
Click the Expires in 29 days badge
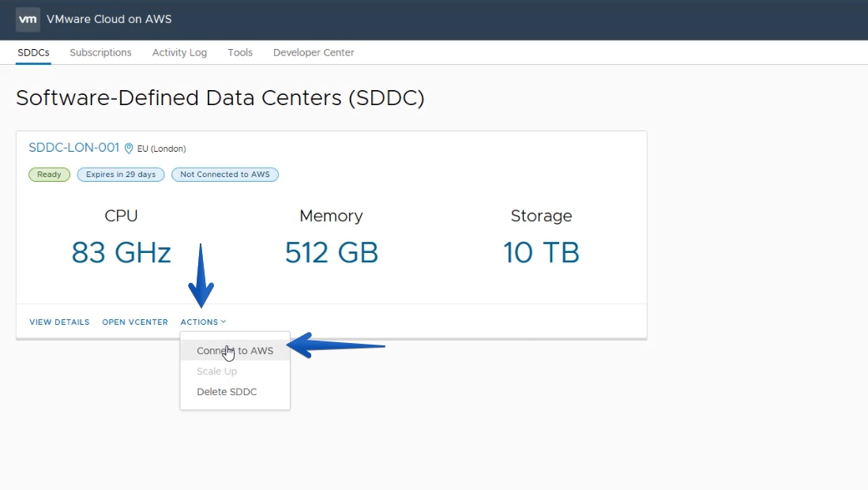pyautogui.click(x=121, y=175)
